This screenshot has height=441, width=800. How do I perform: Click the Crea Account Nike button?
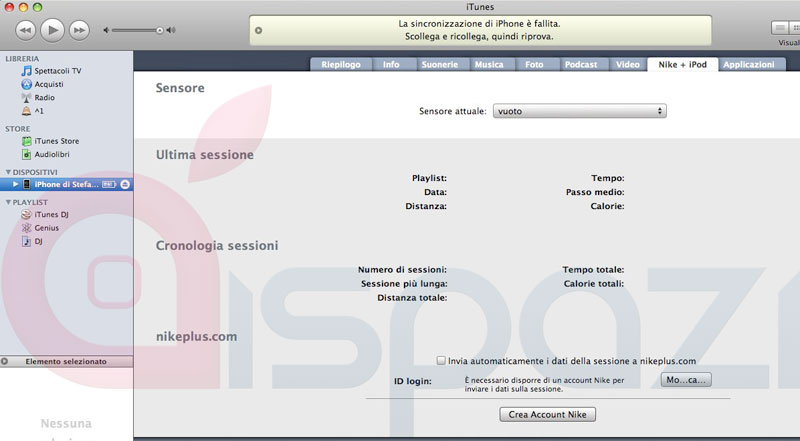[547, 414]
